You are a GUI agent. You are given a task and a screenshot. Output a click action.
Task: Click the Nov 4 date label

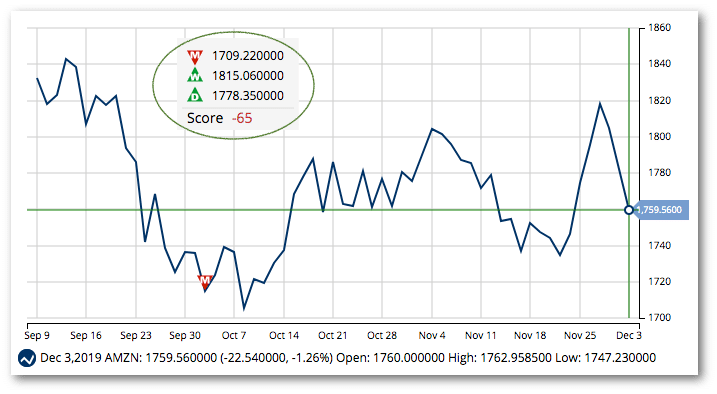pos(432,335)
